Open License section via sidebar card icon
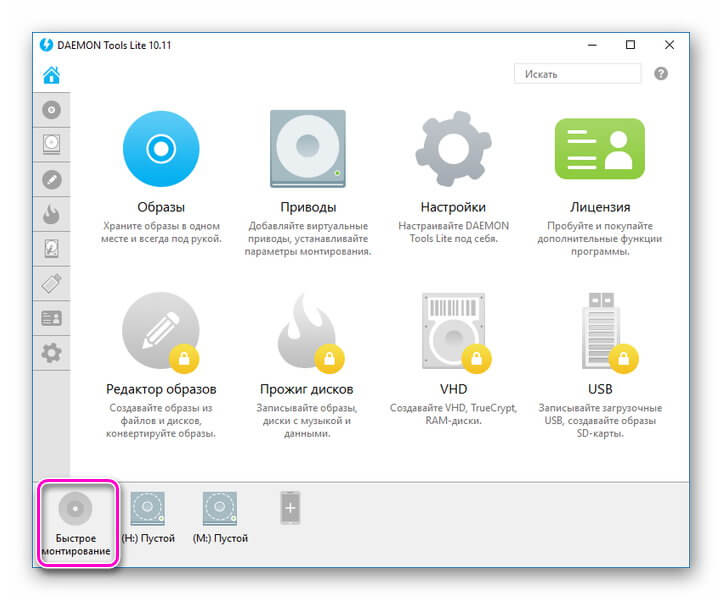 pos(52,318)
